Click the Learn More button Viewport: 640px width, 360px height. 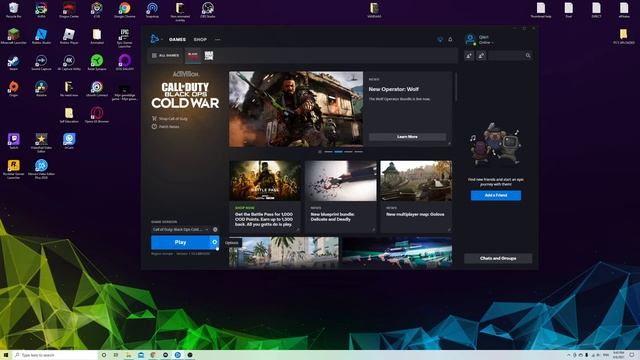pyautogui.click(x=407, y=137)
